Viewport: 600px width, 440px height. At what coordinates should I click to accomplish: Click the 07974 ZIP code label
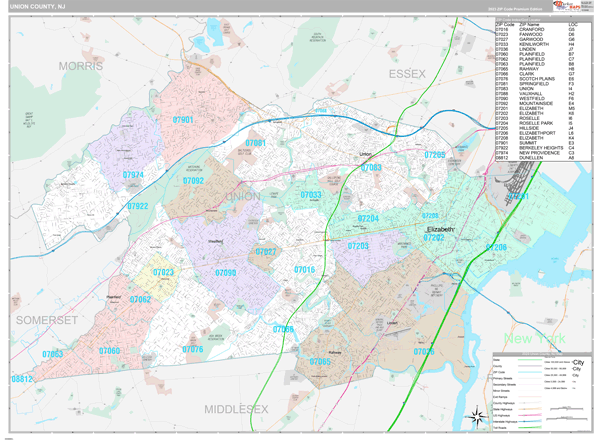click(x=134, y=175)
